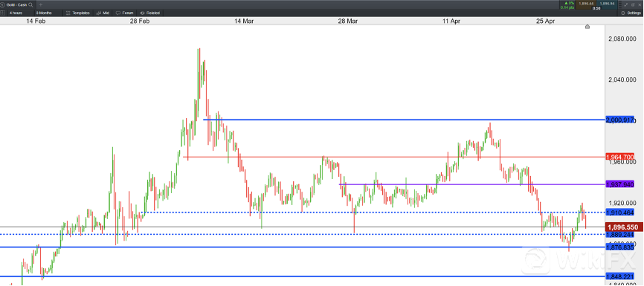The width and height of the screenshot is (644, 286).
Task: Click the 28 Feb date on time axis
Action: pyautogui.click(x=139, y=22)
